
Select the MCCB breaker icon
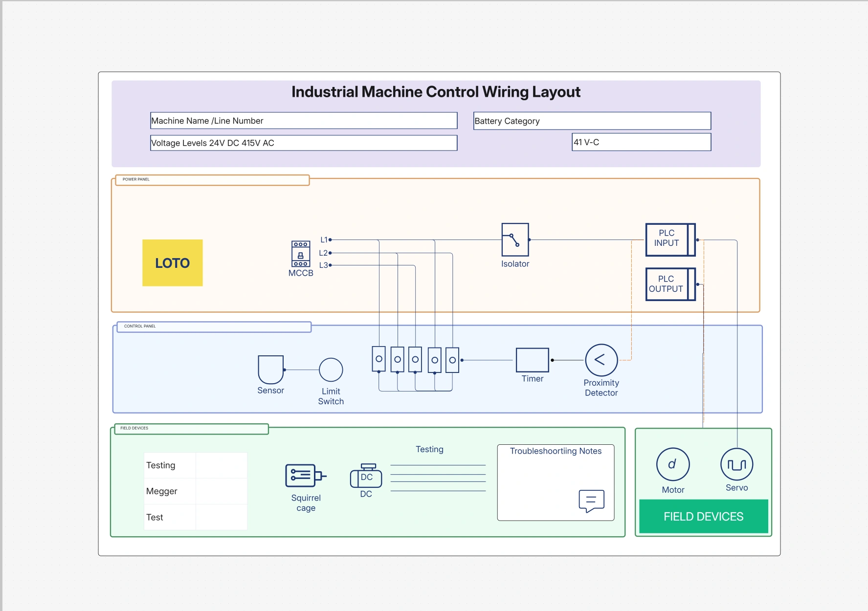click(x=300, y=254)
